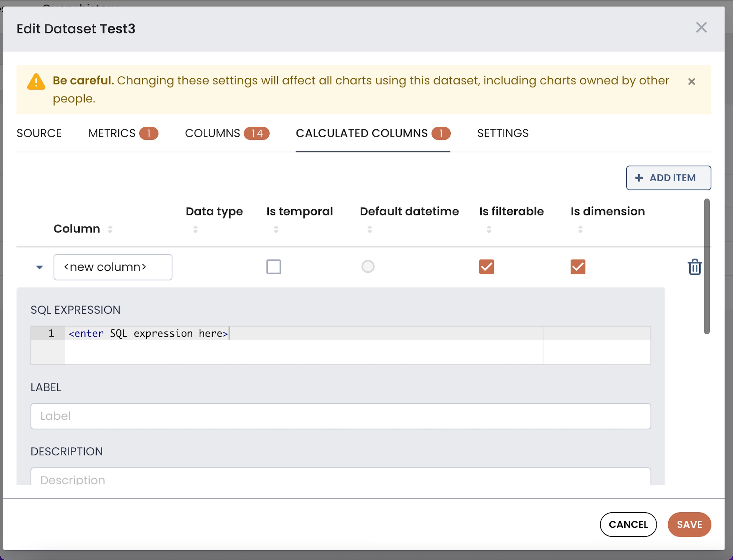Collapse the new column row details
This screenshot has width=733, height=560.
tap(39, 267)
